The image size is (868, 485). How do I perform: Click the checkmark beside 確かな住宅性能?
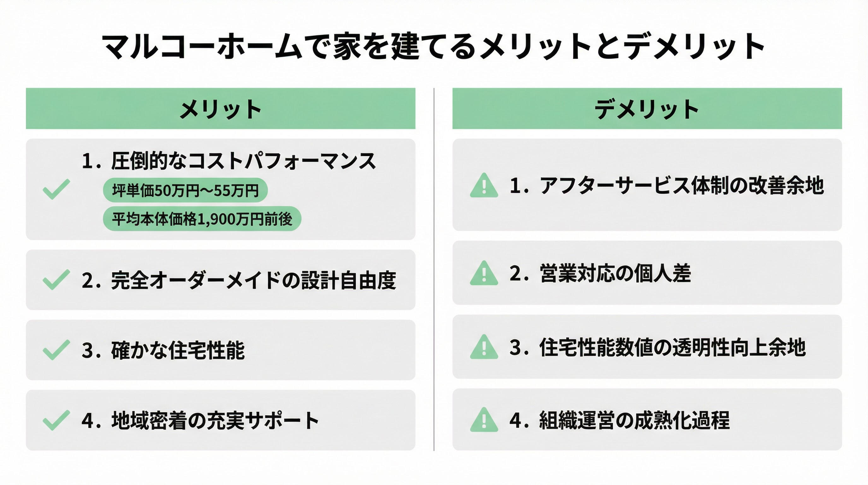tap(56, 350)
